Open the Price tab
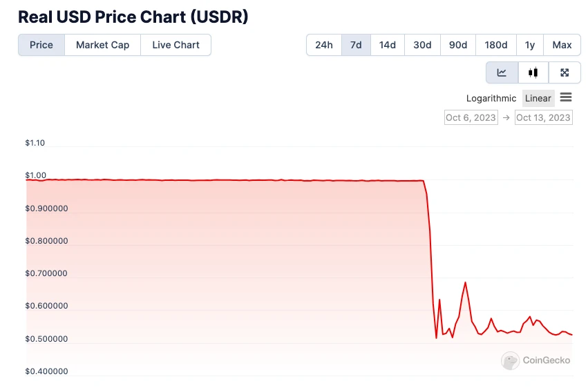The height and width of the screenshot is (390, 588). click(41, 45)
